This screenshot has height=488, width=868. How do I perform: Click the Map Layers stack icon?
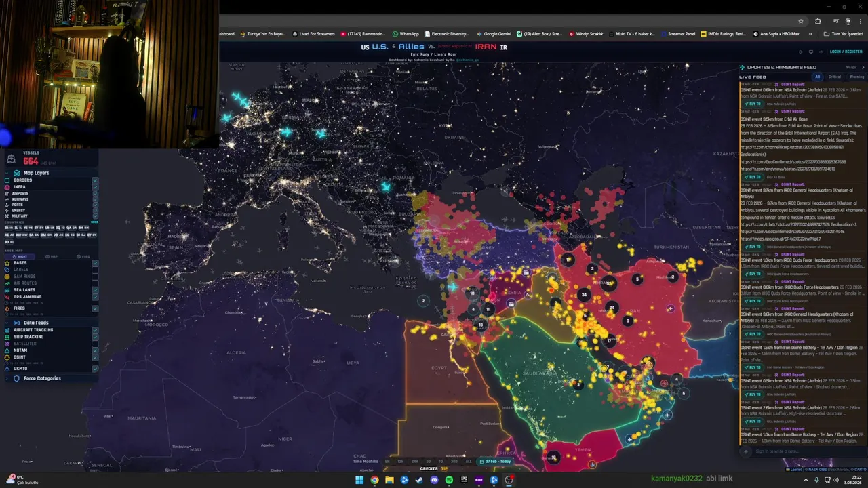click(x=17, y=173)
